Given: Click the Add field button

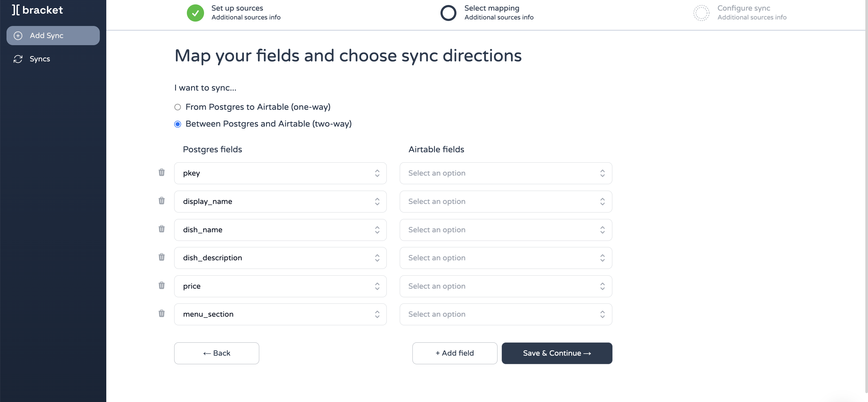Looking at the screenshot, I should coord(455,353).
